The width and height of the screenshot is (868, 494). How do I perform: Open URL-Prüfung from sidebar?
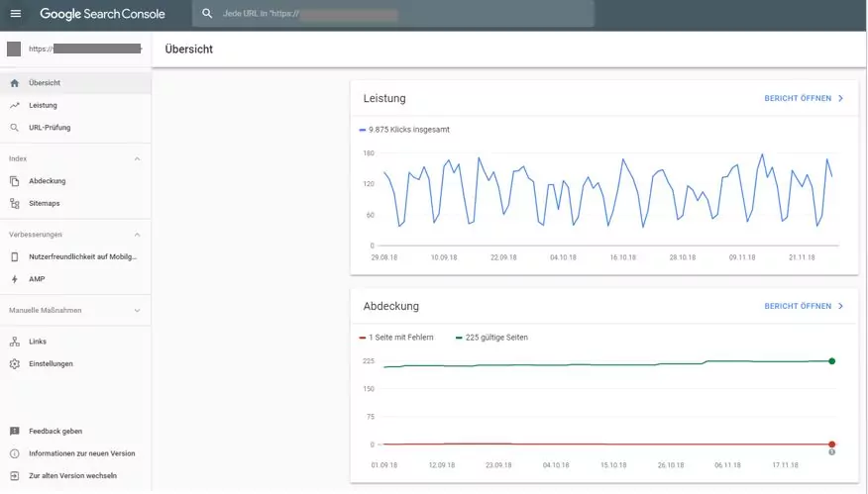coord(50,128)
